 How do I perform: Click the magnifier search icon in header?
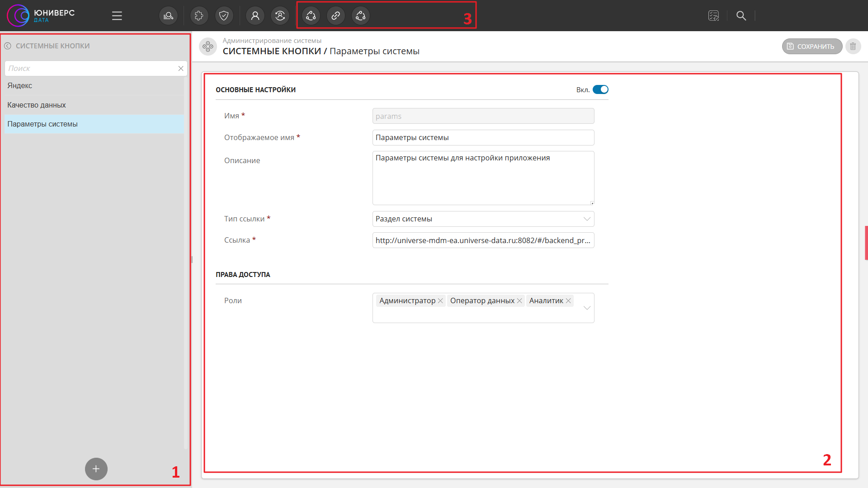point(741,16)
